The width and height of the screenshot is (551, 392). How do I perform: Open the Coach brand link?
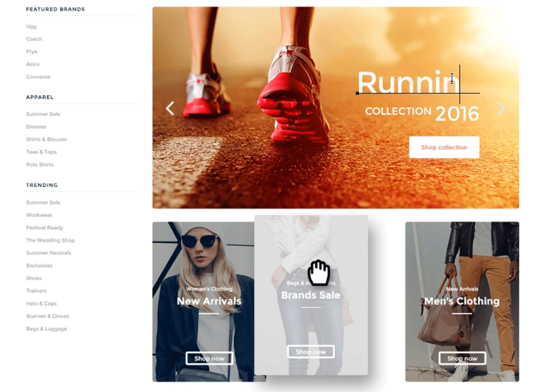click(34, 39)
